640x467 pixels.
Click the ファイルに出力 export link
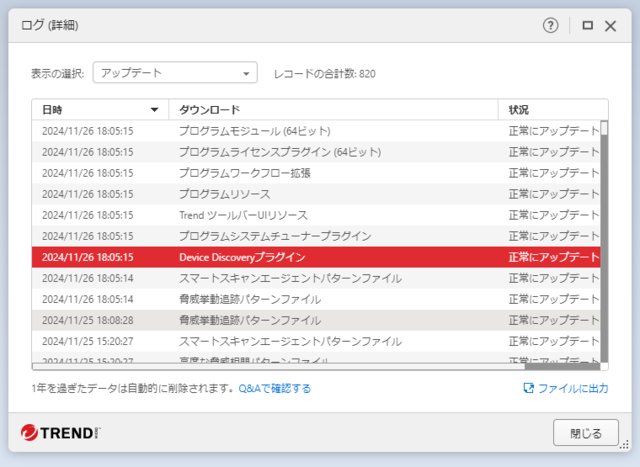pos(573,388)
